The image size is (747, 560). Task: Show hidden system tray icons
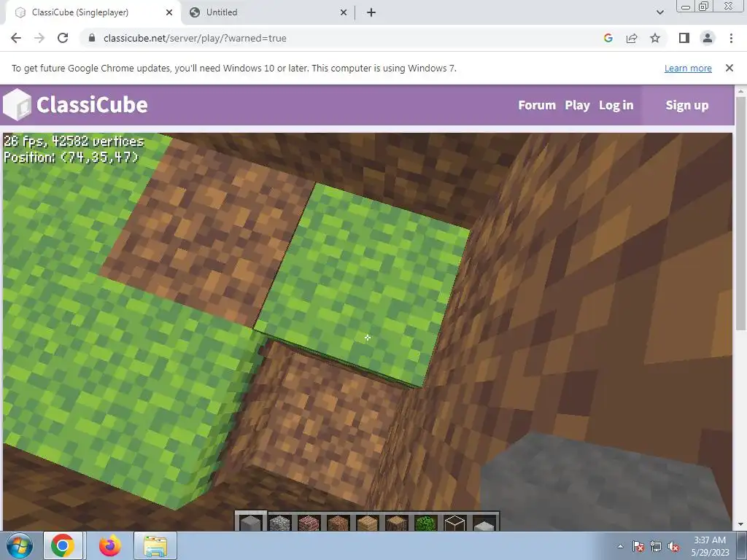coord(620,546)
